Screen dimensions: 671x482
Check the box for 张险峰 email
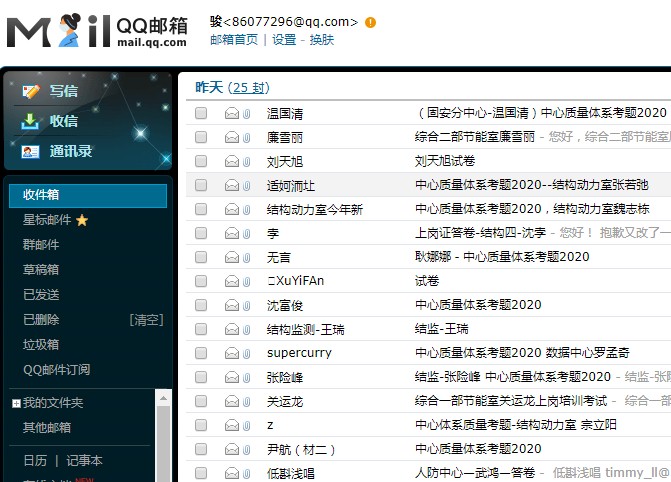(201, 377)
